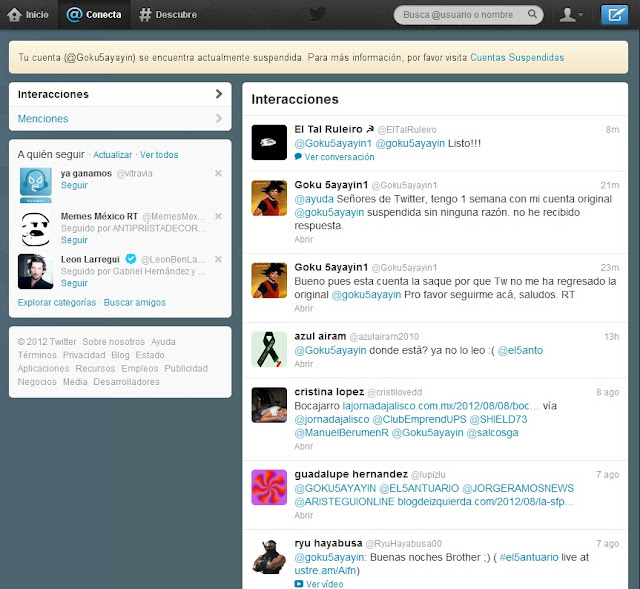The image size is (640, 589).
Task: Open azul airam ribbon avatar
Action: (269, 349)
